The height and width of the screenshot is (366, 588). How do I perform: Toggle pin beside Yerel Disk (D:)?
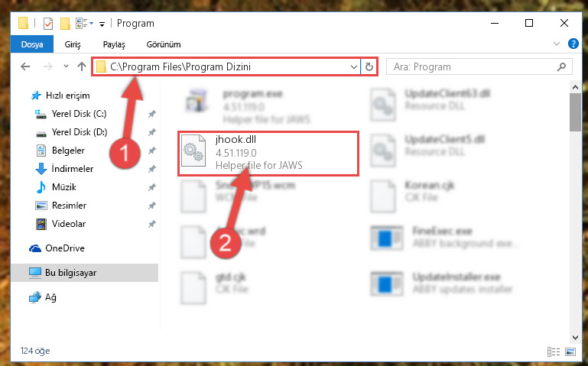[151, 132]
